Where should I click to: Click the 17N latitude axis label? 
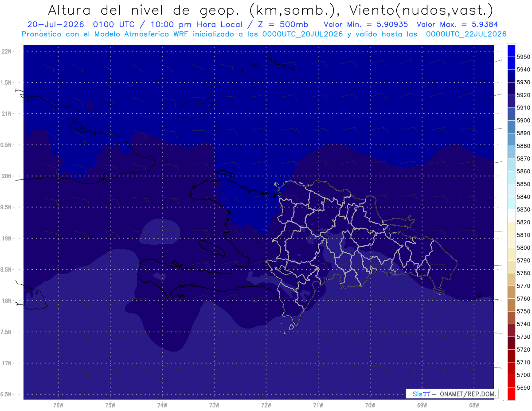click(7, 363)
